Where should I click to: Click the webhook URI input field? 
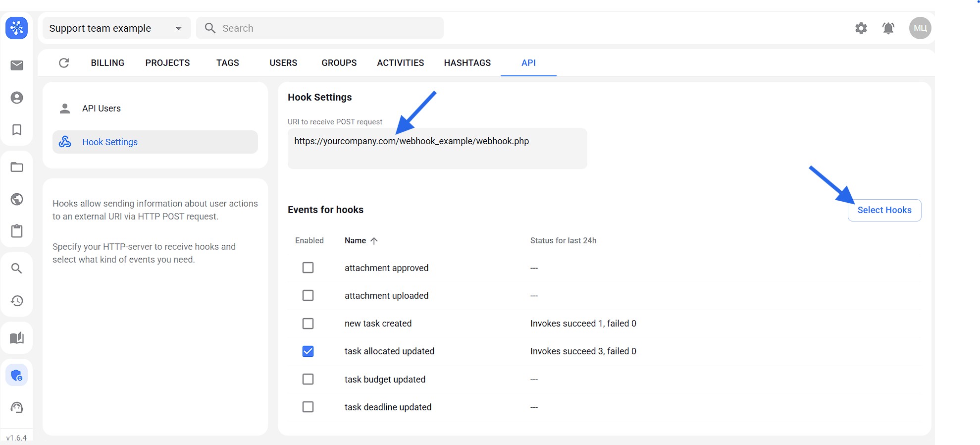(437, 148)
